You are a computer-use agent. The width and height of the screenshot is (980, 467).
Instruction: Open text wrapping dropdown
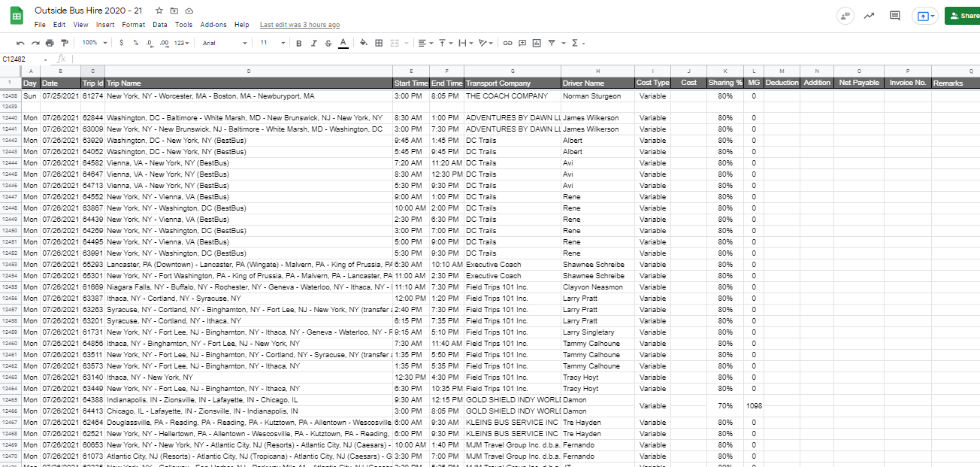[x=465, y=43]
